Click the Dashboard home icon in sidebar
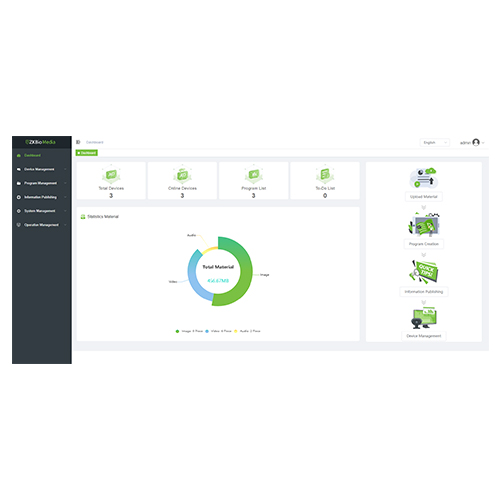 click(19, 156)
